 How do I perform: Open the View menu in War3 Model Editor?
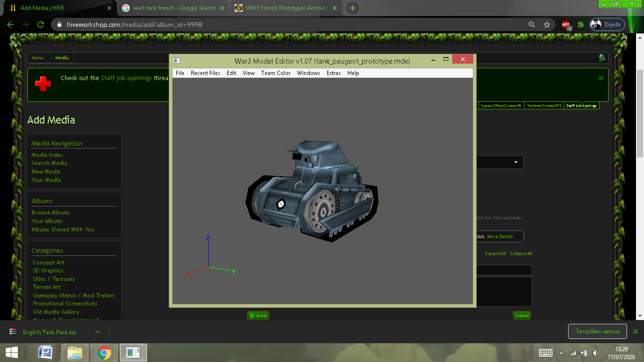[248, 73]
